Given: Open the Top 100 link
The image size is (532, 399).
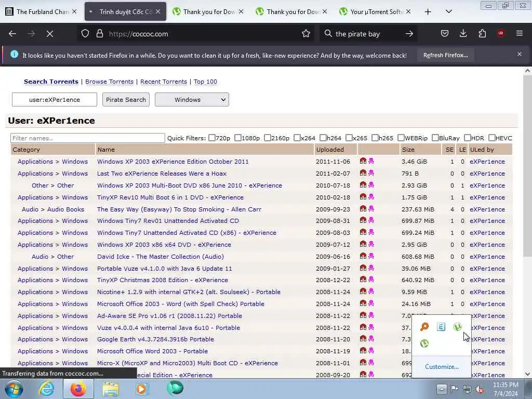Looking at the screenshot, I should 205,82.
